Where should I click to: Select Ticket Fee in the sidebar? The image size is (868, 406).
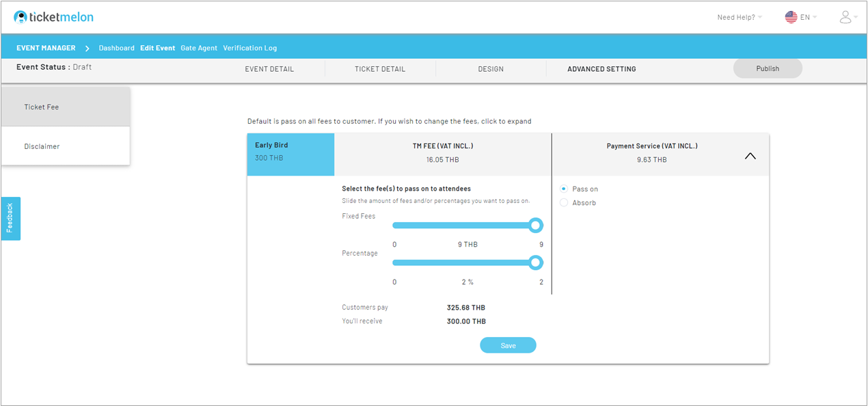point(65,107)
